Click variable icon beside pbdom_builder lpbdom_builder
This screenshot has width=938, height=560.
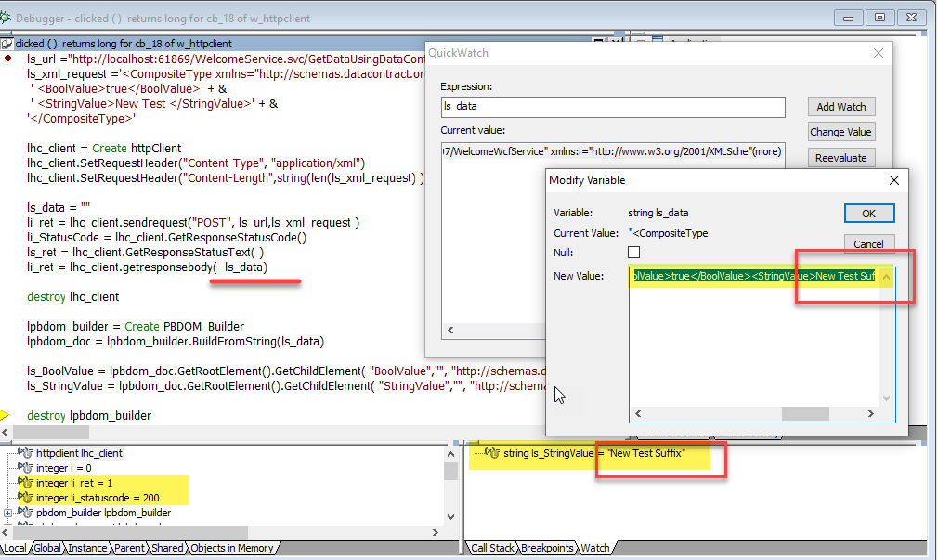click(x=25, y=513)
